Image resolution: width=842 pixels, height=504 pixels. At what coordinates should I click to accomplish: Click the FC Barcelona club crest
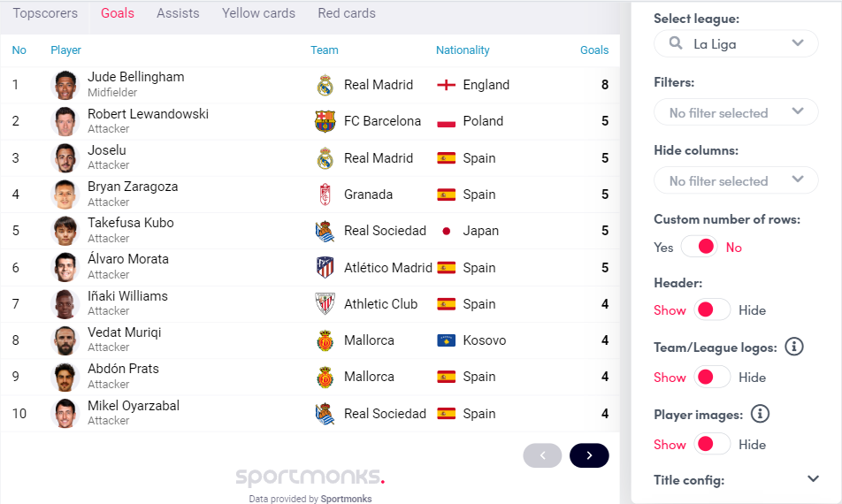(325, 121)
